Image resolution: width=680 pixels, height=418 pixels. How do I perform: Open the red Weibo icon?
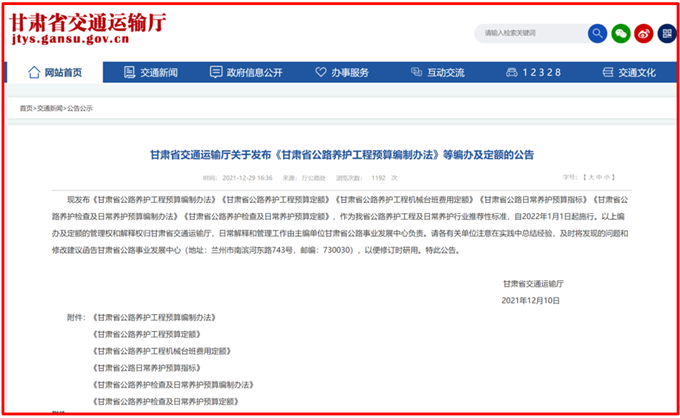pyautogui.click(x=645, y=33)
